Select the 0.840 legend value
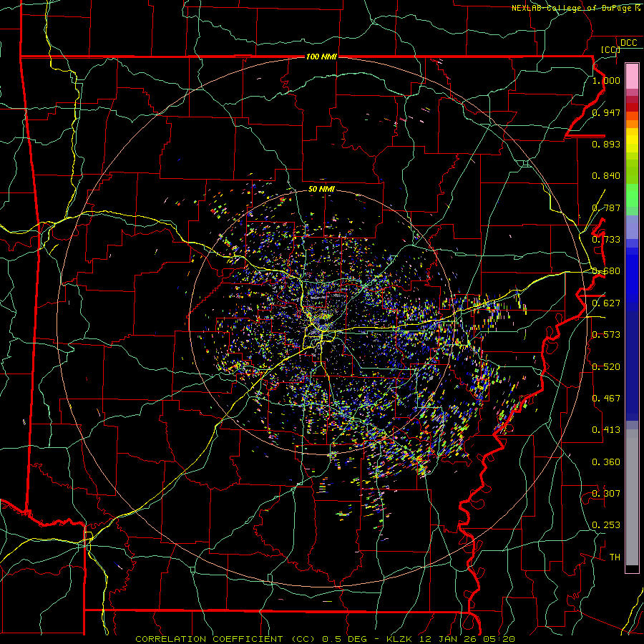The width and height of the screenshot is (644, 644). (606, 176)
